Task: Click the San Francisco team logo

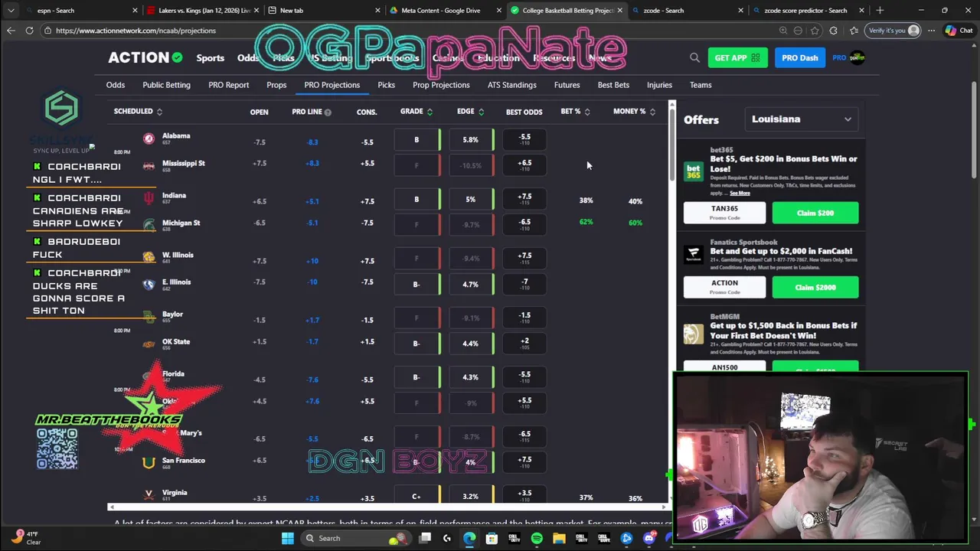Action: click(x=149, y=462)
